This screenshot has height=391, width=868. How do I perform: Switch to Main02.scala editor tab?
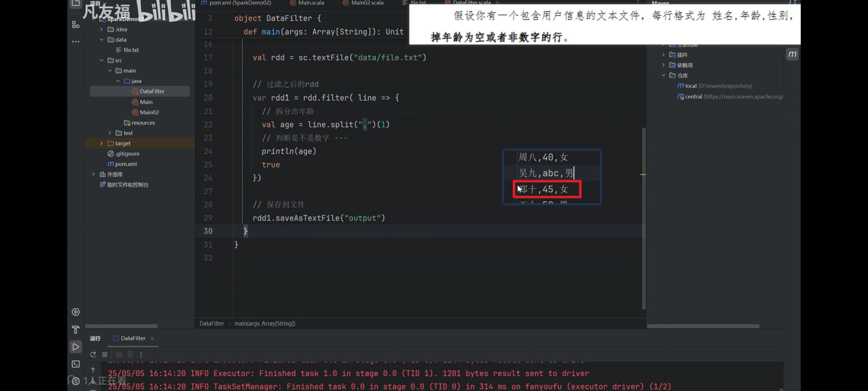click(367, 3)
